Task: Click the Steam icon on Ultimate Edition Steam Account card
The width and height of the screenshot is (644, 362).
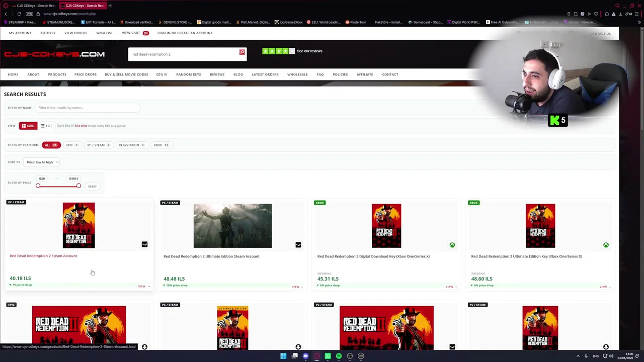Action: tap(298, 245)
